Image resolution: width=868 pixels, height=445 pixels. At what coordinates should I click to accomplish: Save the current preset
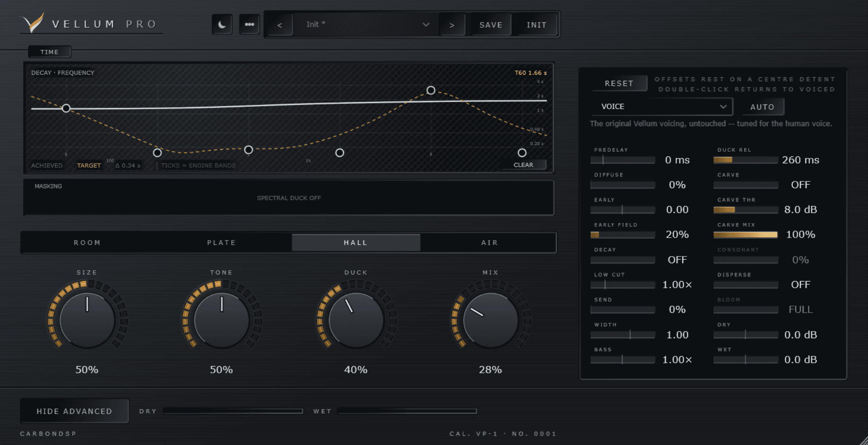click(x=490, y=25)
